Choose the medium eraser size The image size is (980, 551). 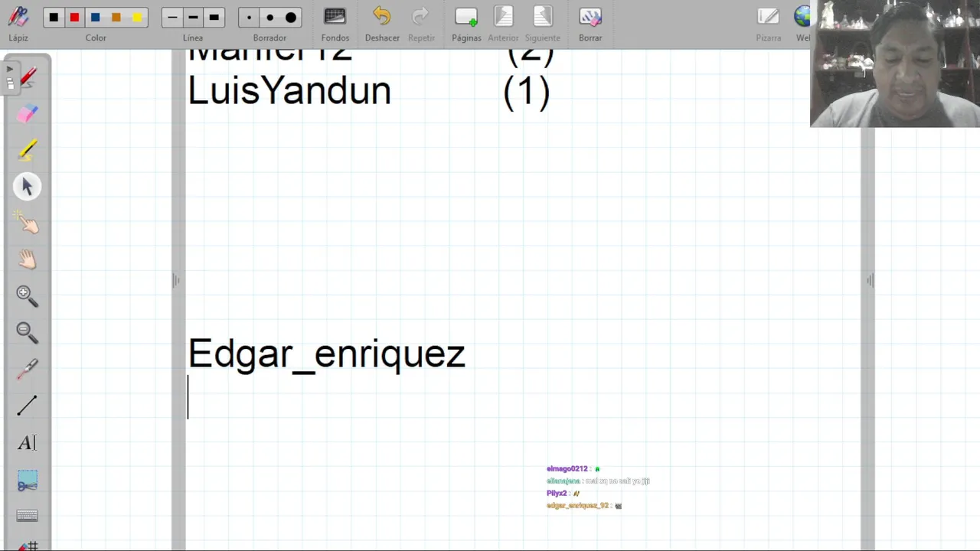269,18
